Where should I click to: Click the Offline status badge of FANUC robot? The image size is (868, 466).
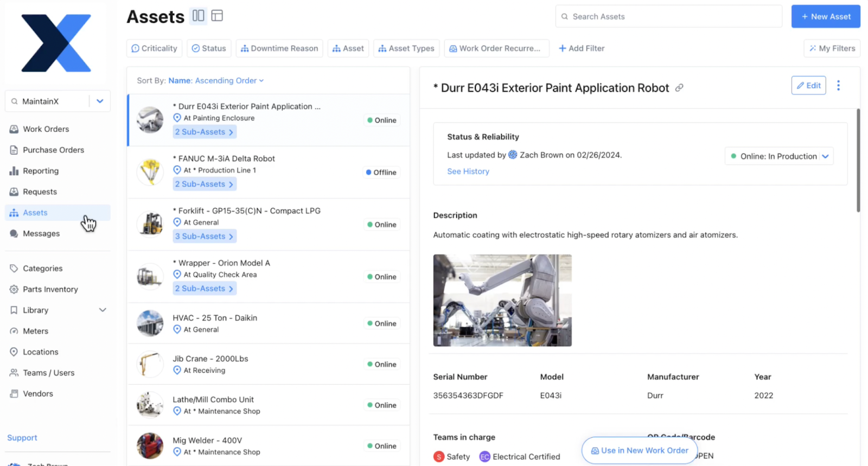click(x=381, y=172)
